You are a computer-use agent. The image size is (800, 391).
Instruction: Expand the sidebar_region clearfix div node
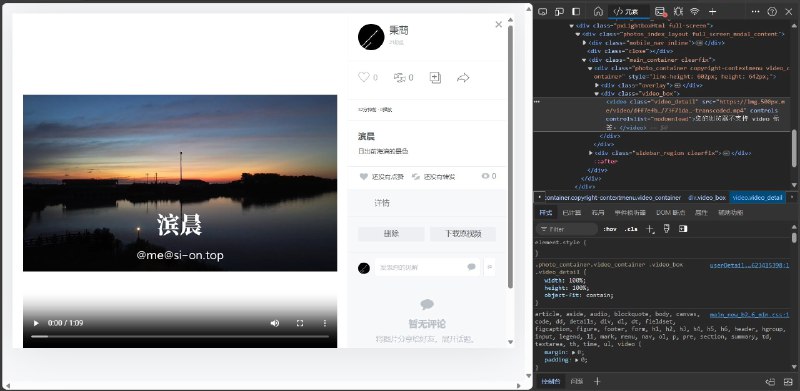(591, 153)
